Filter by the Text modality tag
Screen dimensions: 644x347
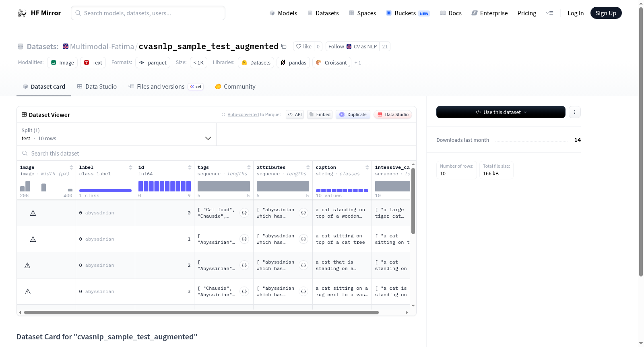(x=93, y=62)
